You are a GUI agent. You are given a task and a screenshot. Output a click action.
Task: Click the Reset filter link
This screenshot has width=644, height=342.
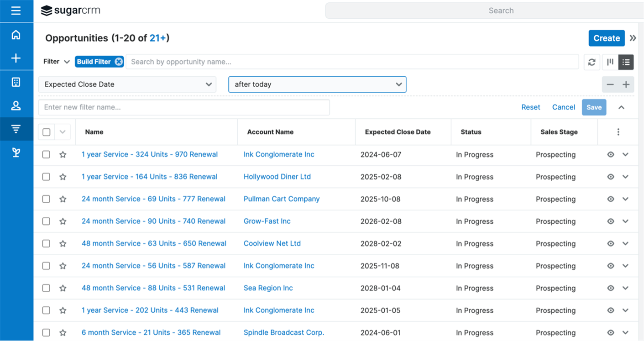[530, 107]
